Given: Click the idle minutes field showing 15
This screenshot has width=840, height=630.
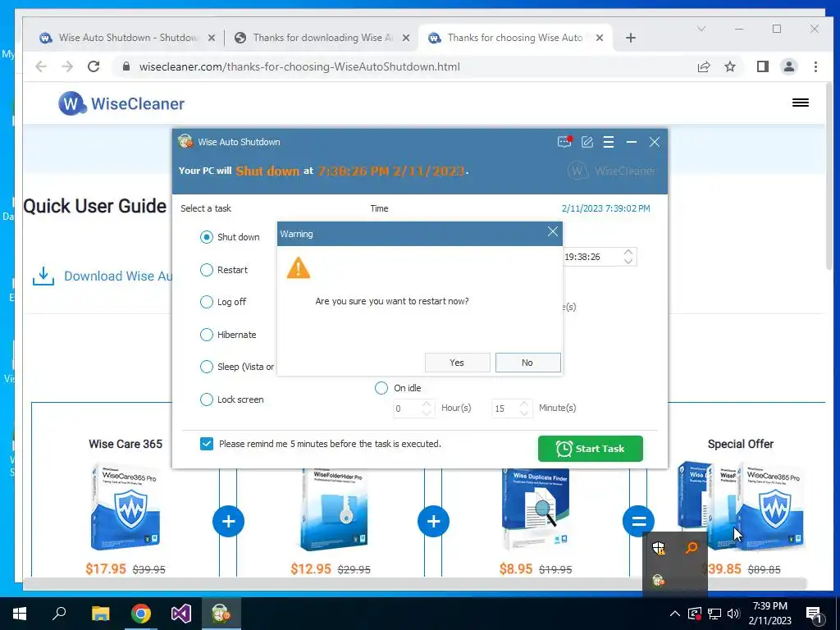Looking at the screenshot, I should (x=505, y=409).
